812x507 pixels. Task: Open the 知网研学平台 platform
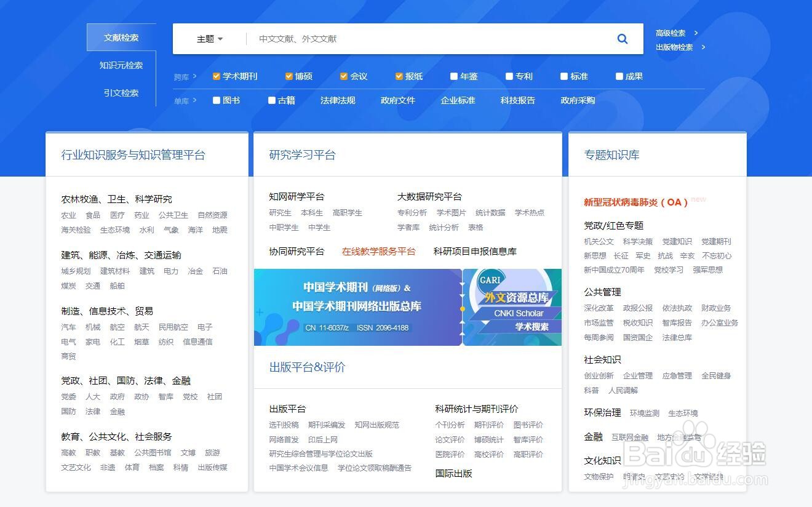[x=297, y=196]
